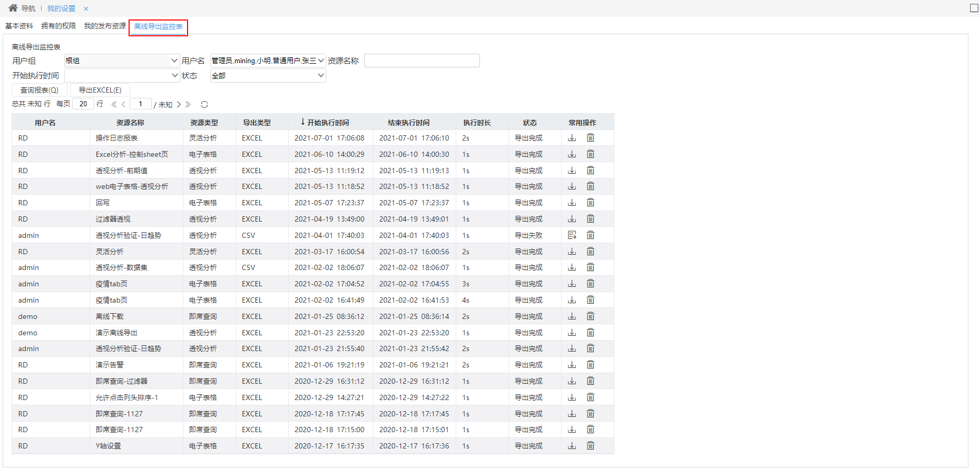Download the 演示离线导出 export
Image resolution: width=980 pixels, height=469 pixels.
click(x=572, y=333)
